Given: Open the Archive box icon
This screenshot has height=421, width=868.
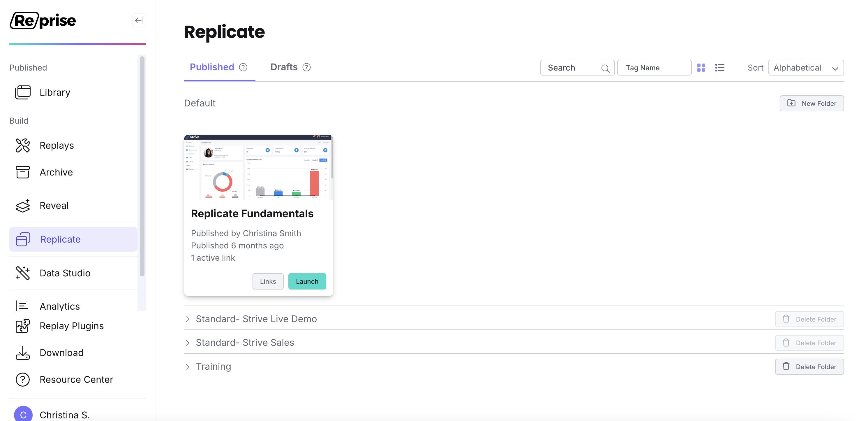Looking at the screenshot, I should 23,172.
